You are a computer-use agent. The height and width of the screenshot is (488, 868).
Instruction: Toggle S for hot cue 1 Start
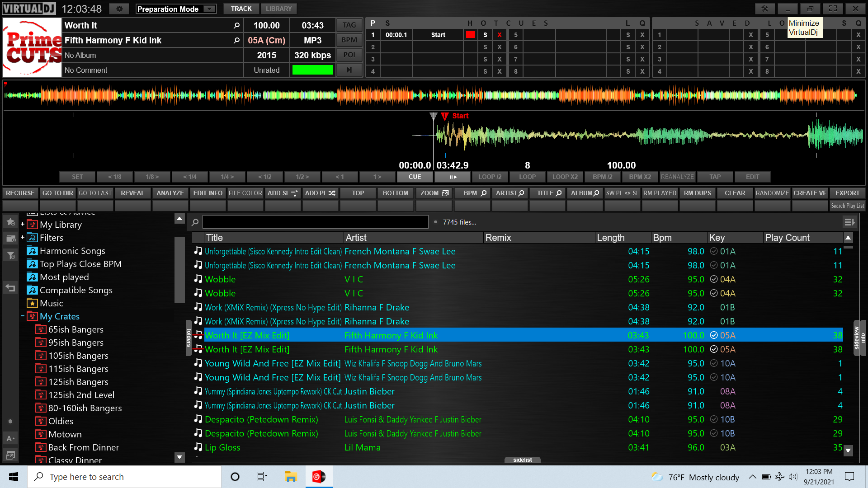(x=485, y=35)
